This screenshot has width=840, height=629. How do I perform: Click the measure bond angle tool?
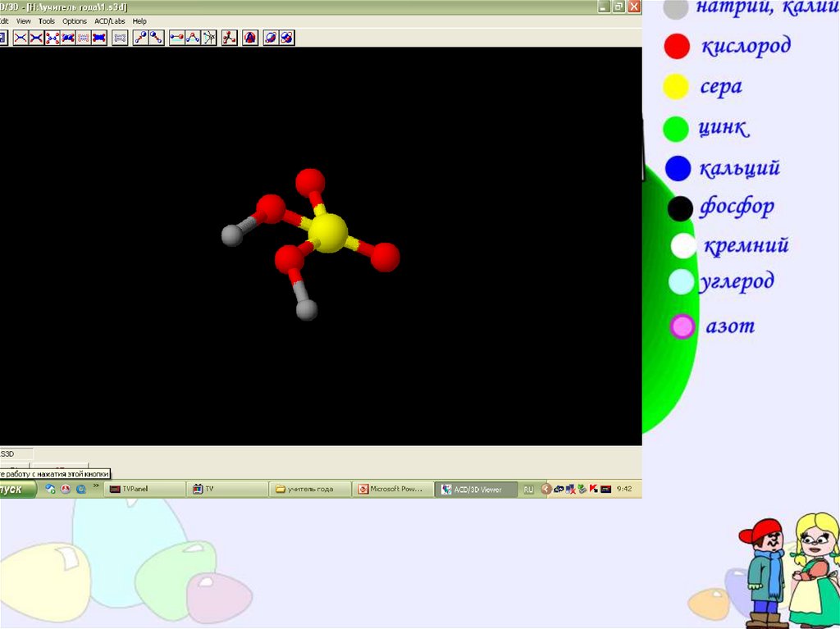[x=192, y=38]
